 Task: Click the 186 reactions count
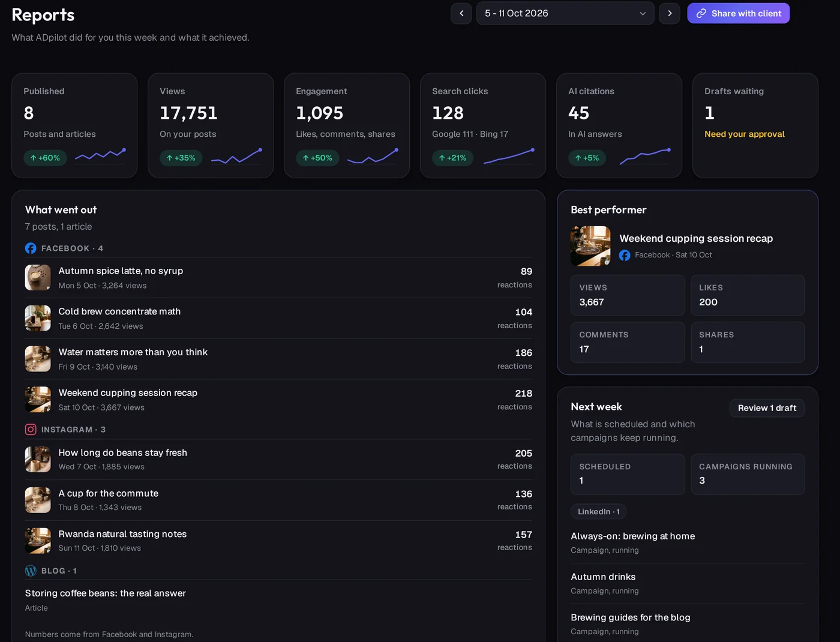523,353
